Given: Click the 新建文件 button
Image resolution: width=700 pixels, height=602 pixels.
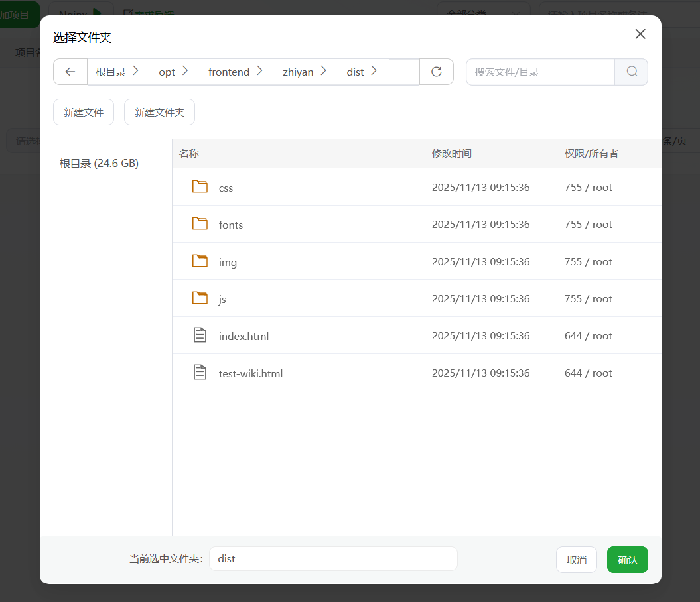Looking at the screenshot, I should 84,112.
